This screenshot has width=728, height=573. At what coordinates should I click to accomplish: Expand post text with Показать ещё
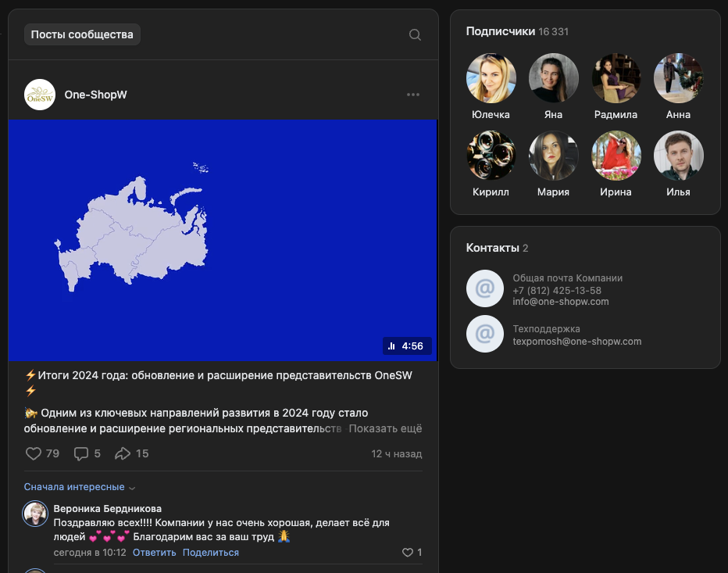(x=385, y=428)
